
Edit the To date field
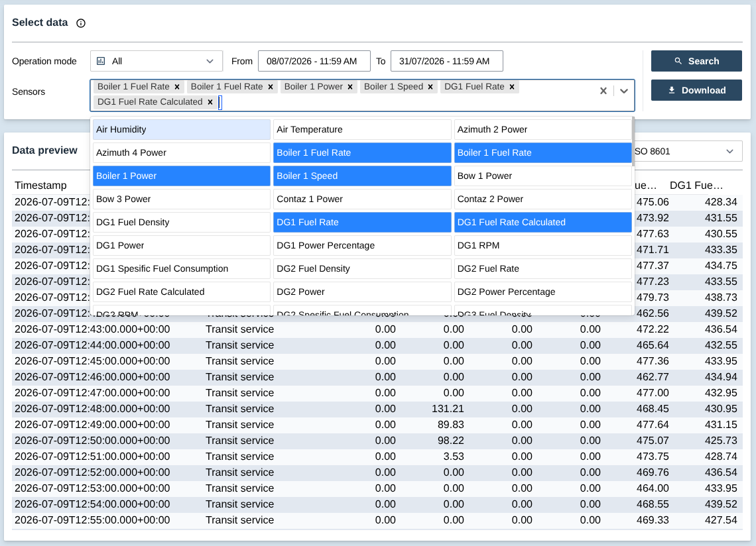[x=446, y=61]
